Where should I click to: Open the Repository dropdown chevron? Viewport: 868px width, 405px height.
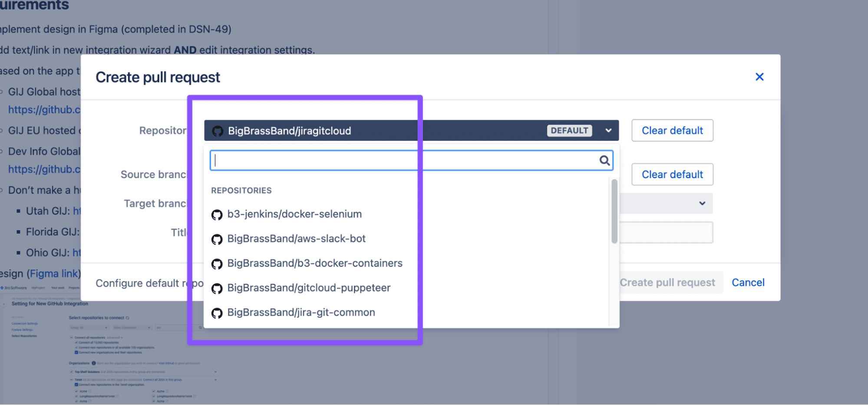608,130
